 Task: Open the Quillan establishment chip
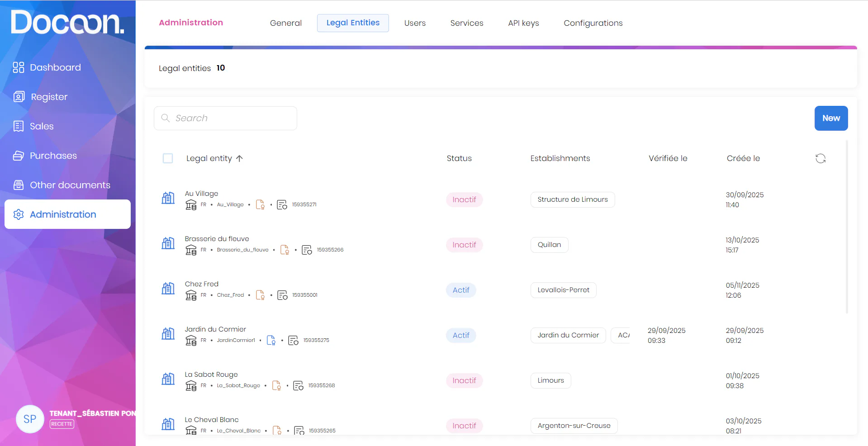pos(549,245)
